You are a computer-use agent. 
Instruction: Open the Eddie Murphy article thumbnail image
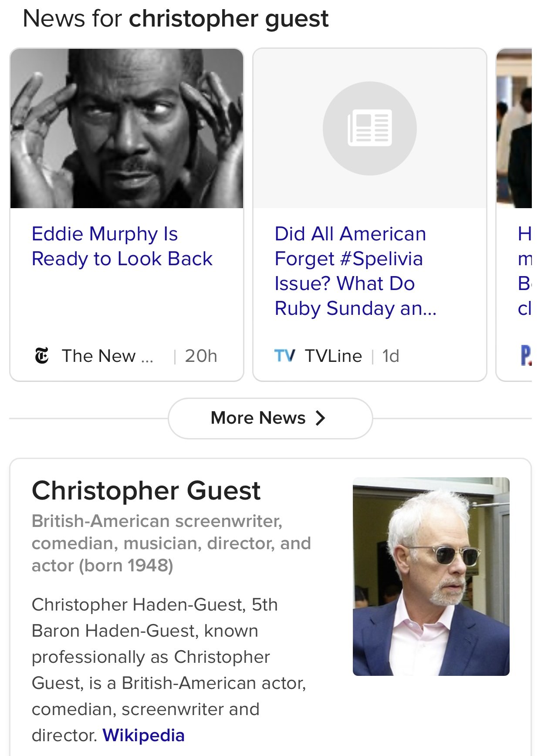pos(127,128)
